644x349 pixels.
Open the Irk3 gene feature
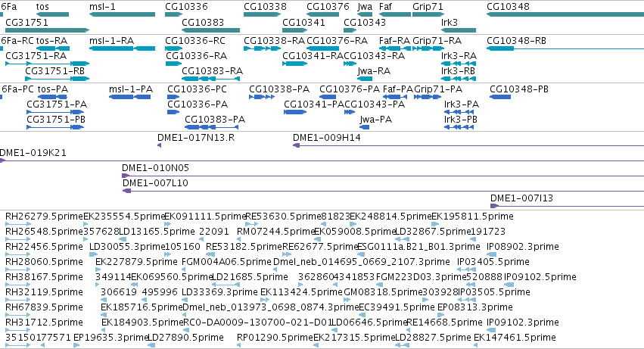(459, 30)
